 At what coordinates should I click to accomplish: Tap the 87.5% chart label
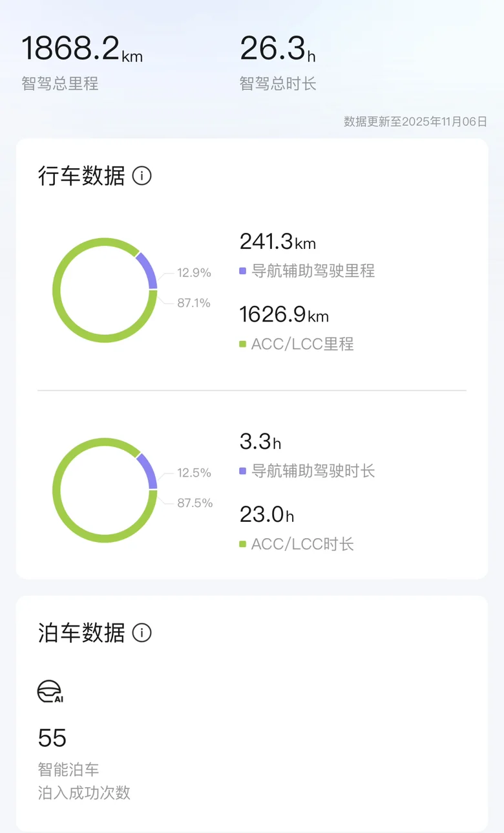click(x=194, y=503)
